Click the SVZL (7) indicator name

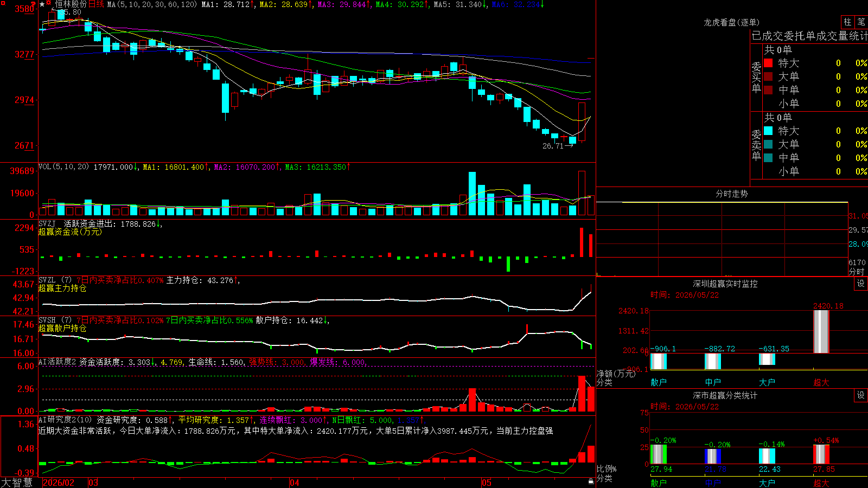(55, 280)
